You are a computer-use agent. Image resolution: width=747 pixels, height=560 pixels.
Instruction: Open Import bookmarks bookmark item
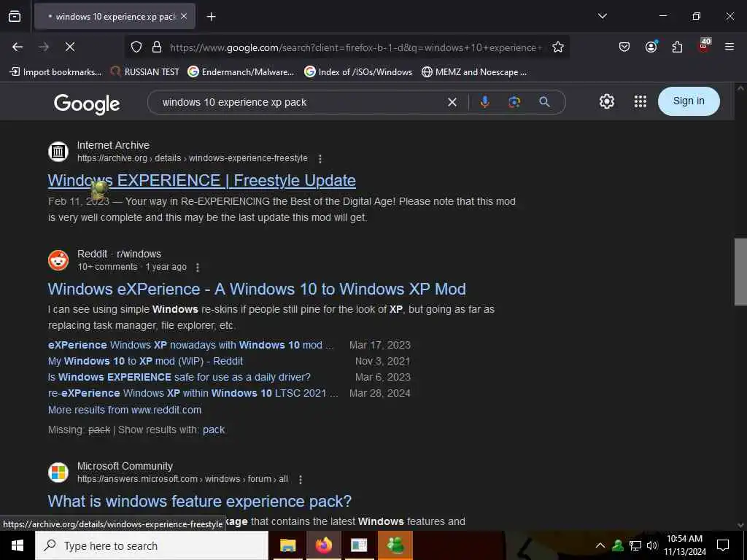click(x=55, y=72)
